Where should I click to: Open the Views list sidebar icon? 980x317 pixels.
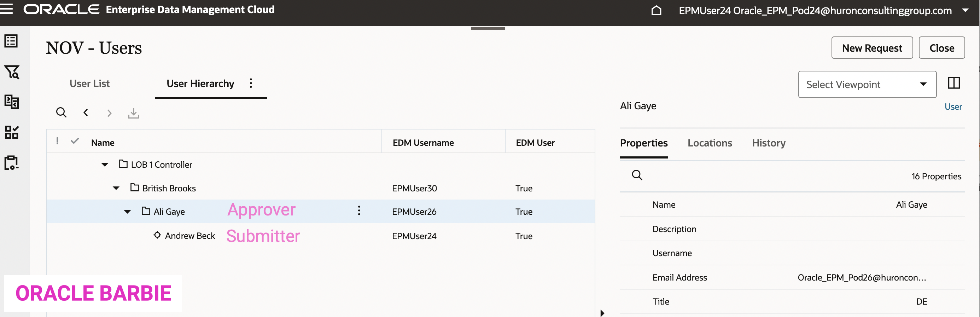11,41
